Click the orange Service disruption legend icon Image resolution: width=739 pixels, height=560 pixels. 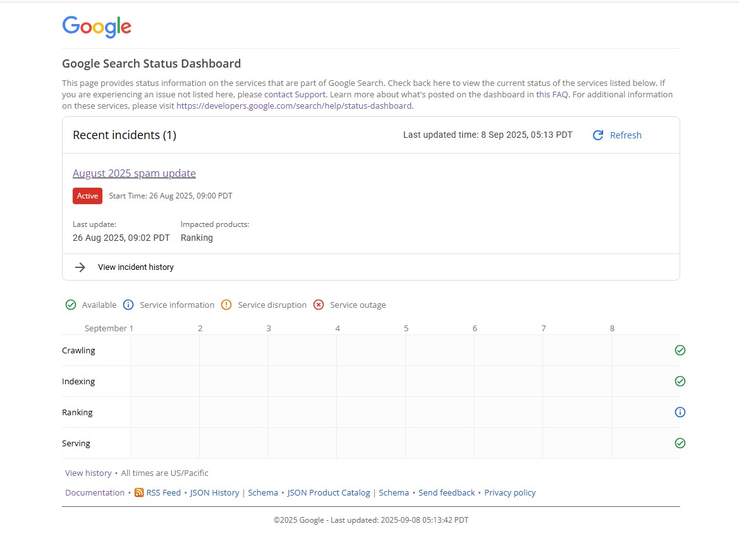pyautogui.click(x=226, y=305)
